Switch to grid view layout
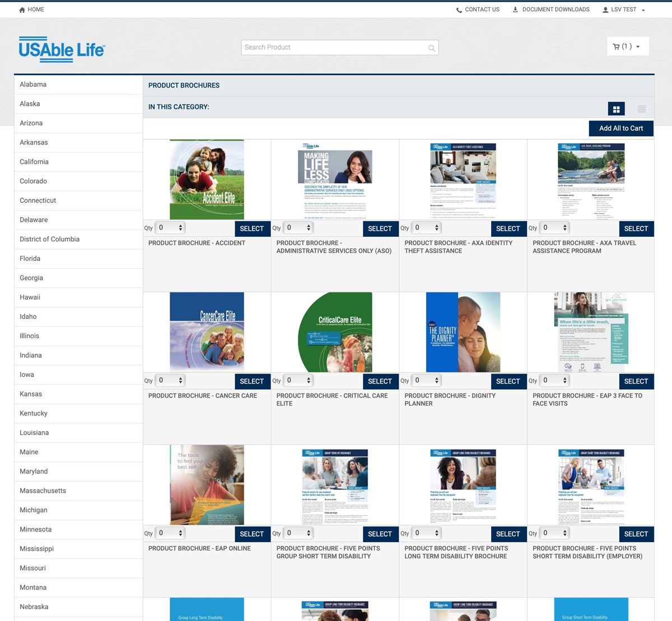 pyautogui.click(x=616, y=109)
